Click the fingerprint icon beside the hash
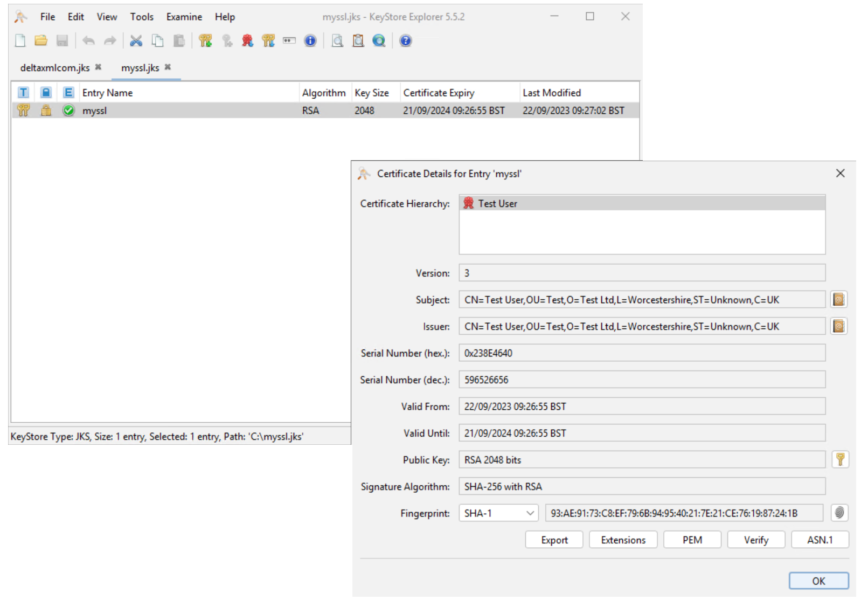This screenshot has height=606, width=868. pos(839,513)
